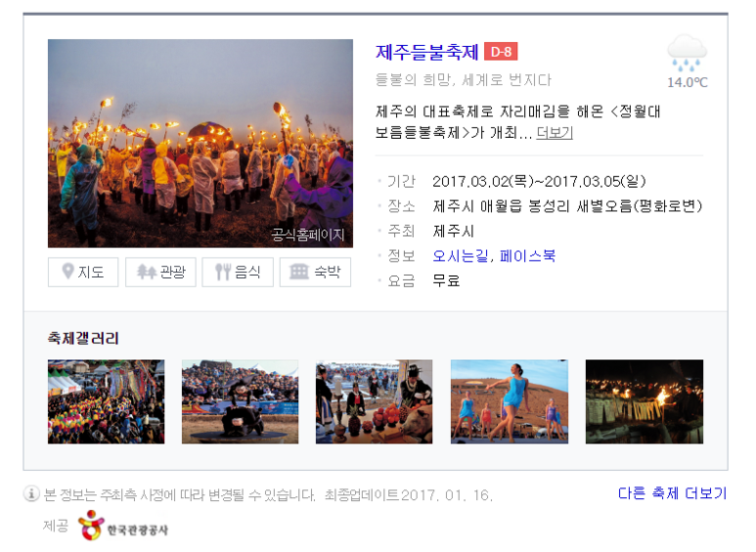Click the rainy cloud weather icon
The height and width of the screenshot is (552, 756).
pos(688,53)
